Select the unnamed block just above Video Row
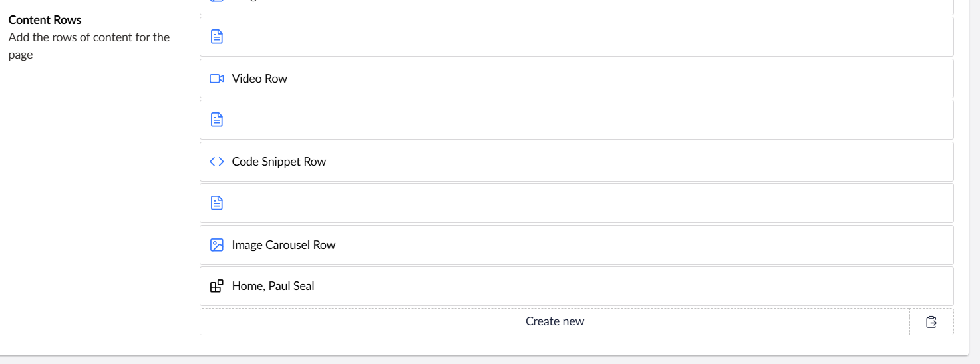 576,37
